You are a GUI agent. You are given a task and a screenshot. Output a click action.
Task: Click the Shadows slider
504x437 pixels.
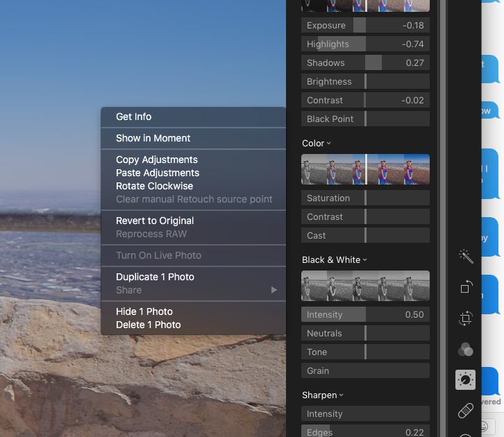coord(365,62)
